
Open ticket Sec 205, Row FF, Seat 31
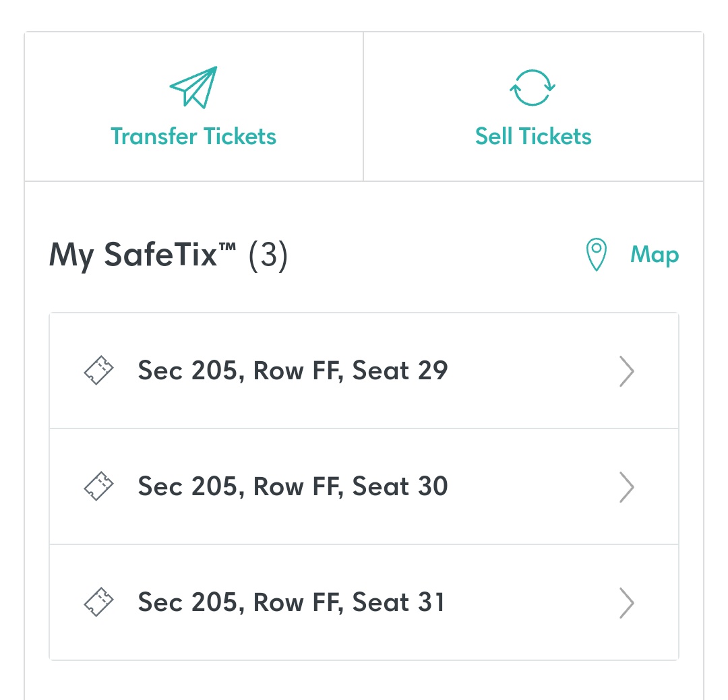pyautogui.click(x=364, y=602)
